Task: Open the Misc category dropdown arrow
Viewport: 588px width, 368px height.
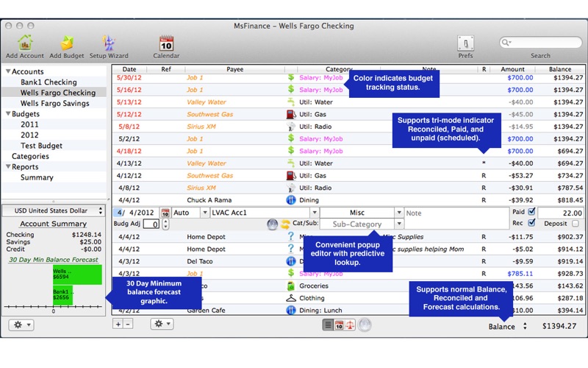Action: (x=399, y=213)
